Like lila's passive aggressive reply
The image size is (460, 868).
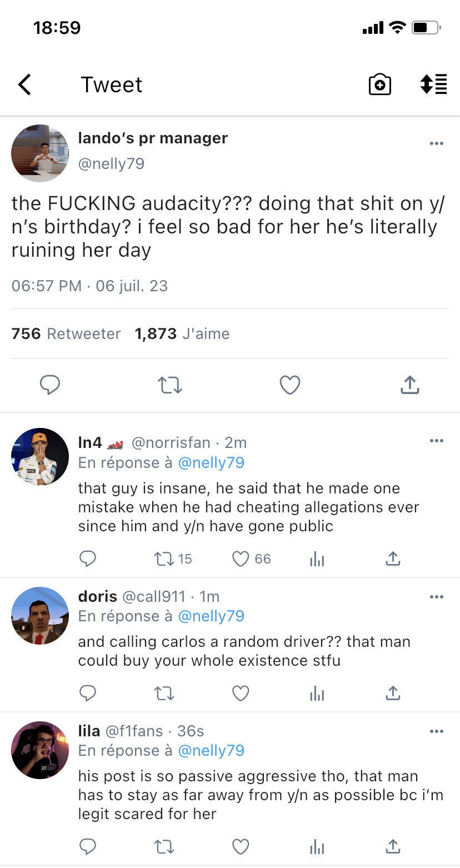tap(241, 846)
